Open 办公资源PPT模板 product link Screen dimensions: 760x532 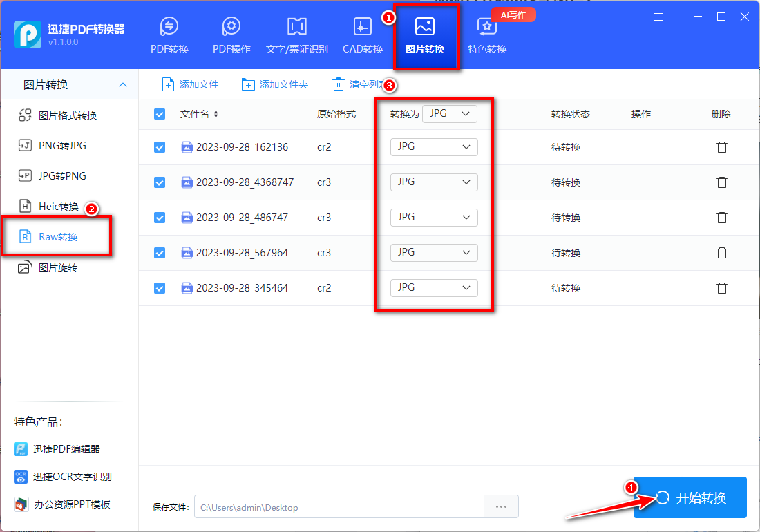pos(61,504)
